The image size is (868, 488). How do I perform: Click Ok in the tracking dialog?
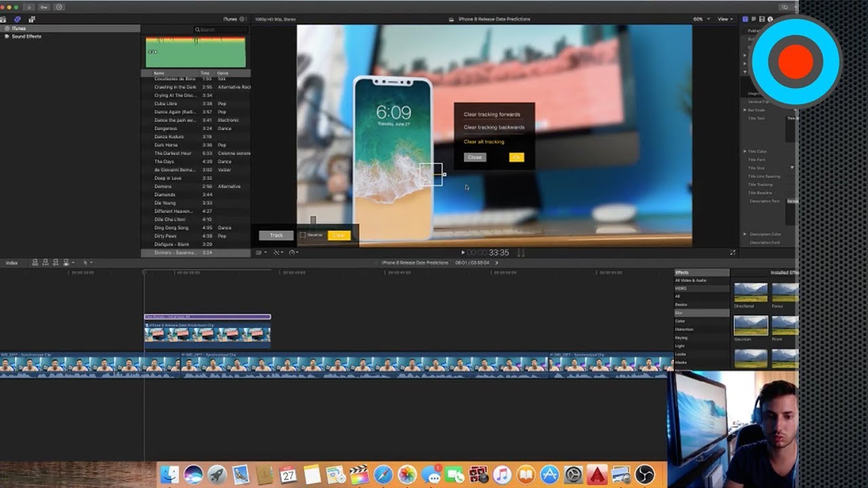tap(517, 157)
